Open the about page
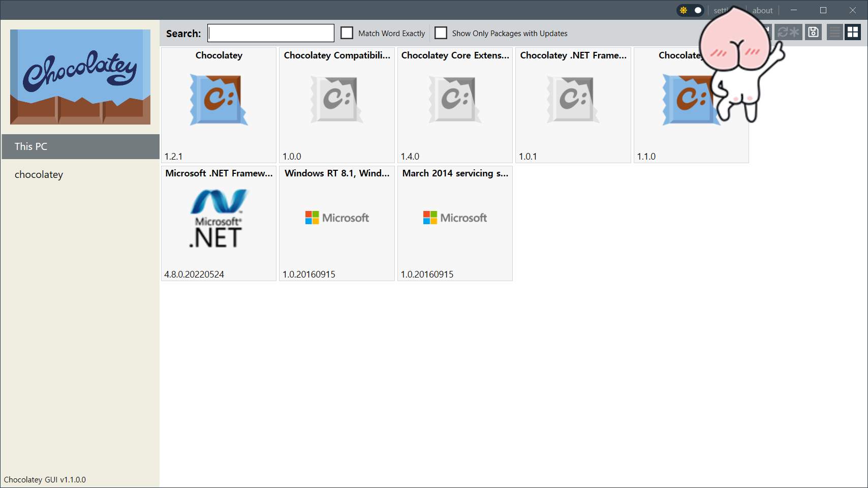The height and width of the screenshot is (488, 868). coord(762,10)
